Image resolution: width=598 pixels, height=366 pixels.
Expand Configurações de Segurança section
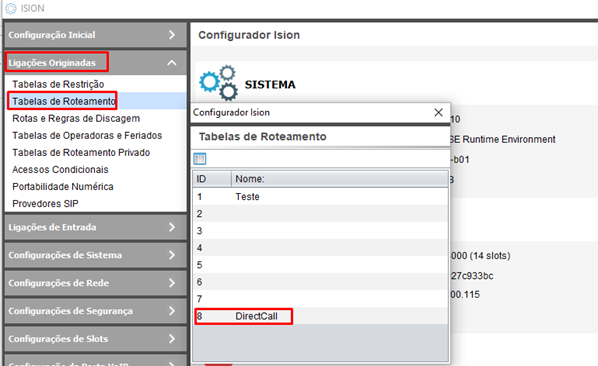click(x=95, y=311)
